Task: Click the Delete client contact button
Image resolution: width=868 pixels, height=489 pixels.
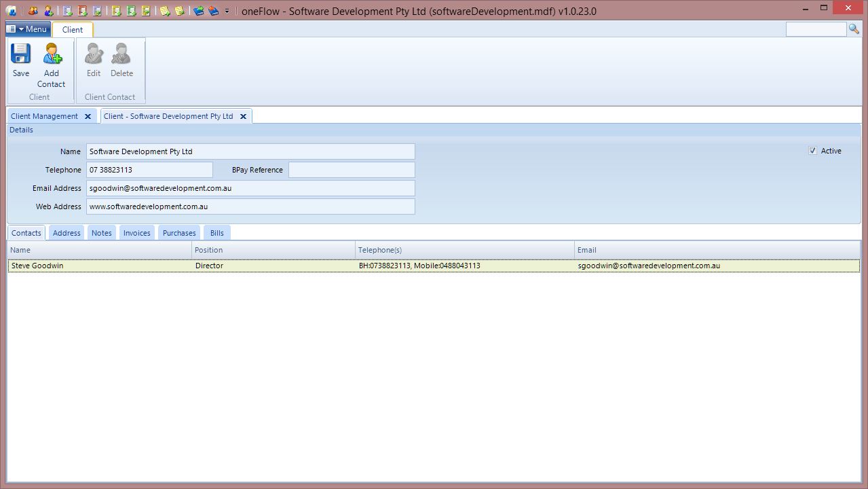Action: [121, 60]
